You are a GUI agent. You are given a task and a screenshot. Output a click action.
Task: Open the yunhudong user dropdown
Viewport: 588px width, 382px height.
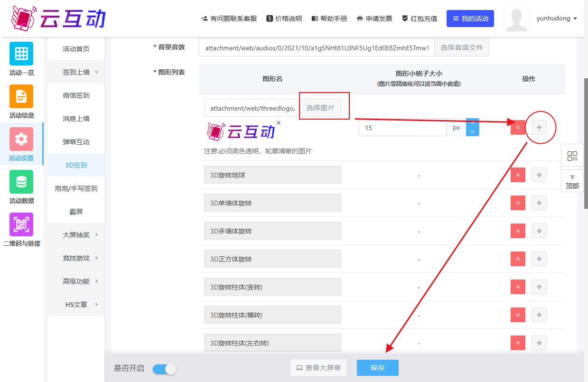tap(557, 19)
